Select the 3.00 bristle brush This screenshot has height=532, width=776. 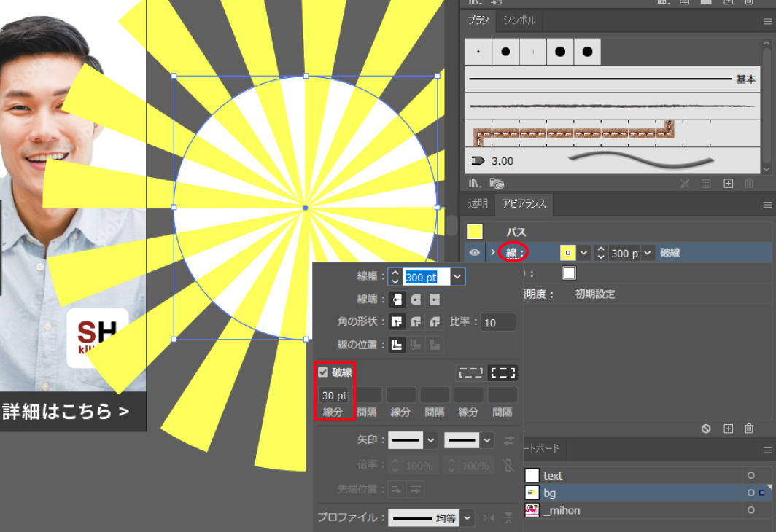coord(612,160)
